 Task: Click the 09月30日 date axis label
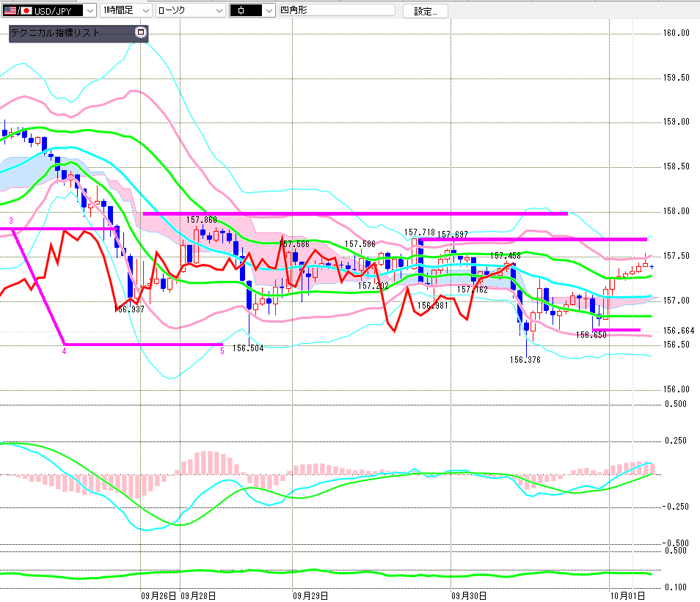469,595
